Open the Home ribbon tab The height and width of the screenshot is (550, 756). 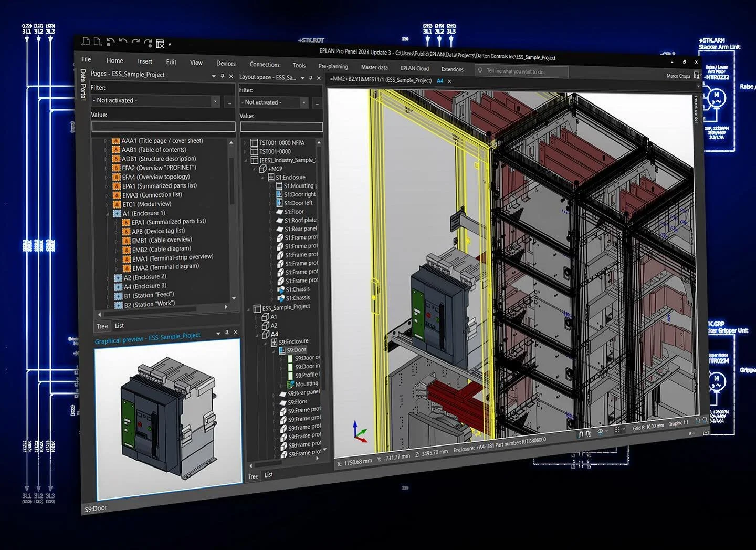(115, 60)
